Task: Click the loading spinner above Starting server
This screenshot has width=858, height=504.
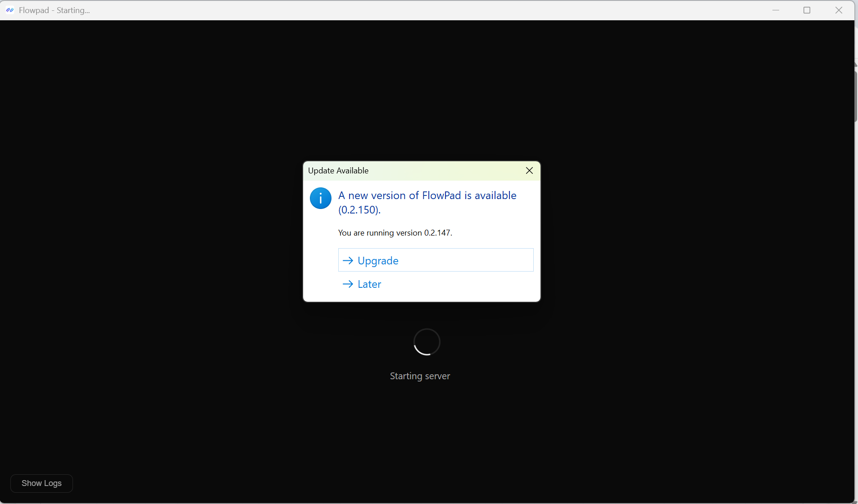Action: [427, 342]
